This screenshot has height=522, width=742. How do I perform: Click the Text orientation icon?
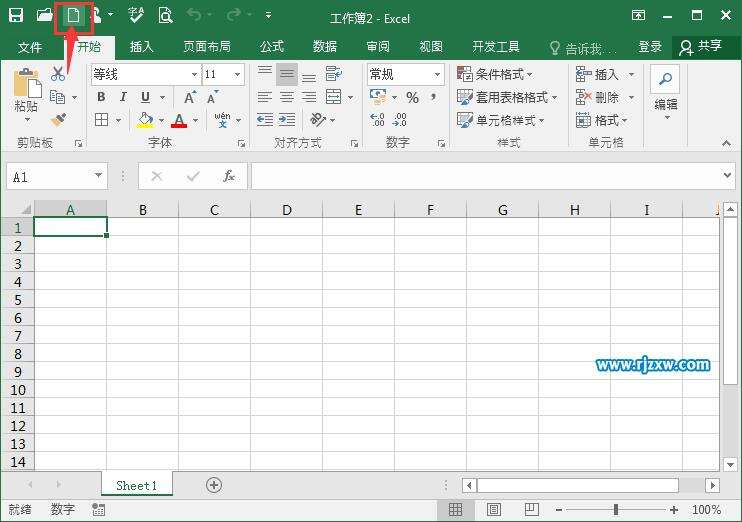point(318,119)
